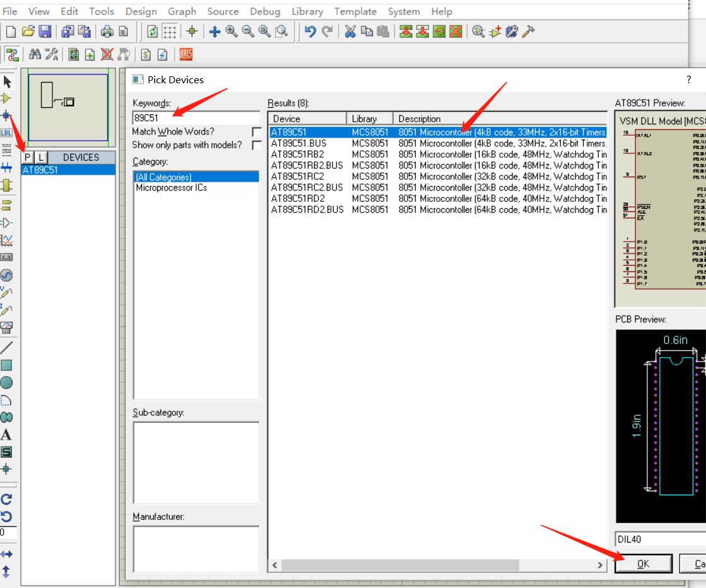Toggle Match Whole Words checkbox
The image size is (706, 588).
257,132
